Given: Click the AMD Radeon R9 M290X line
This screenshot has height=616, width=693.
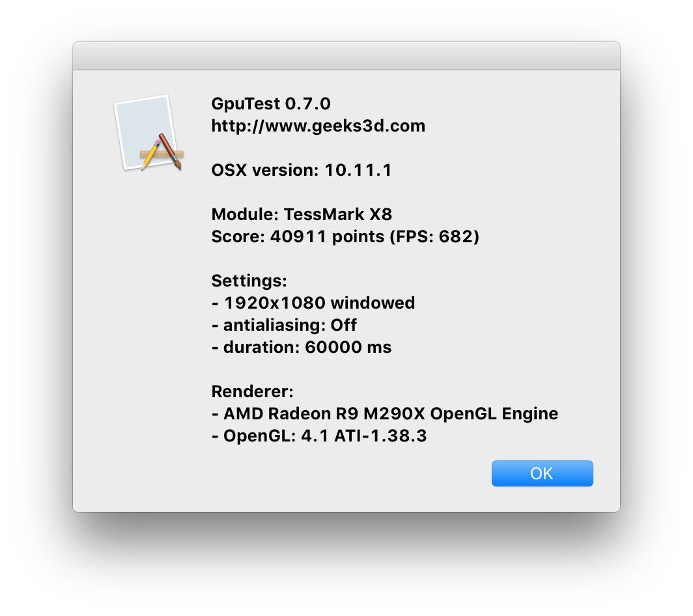Looking at the screenshot, I should click(x=385, y=413).
